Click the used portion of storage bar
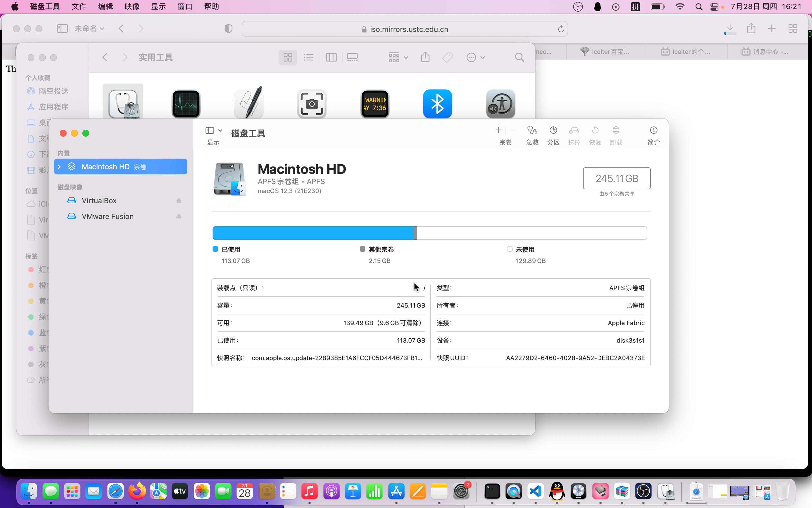Screen dimensions: 812x508 tap(314, 233)
